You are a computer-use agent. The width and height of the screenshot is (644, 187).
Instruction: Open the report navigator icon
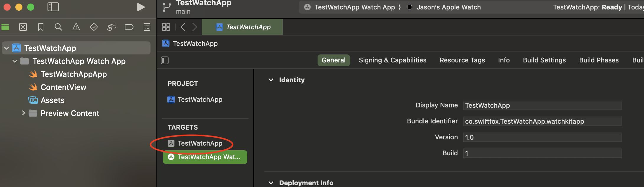147,27
